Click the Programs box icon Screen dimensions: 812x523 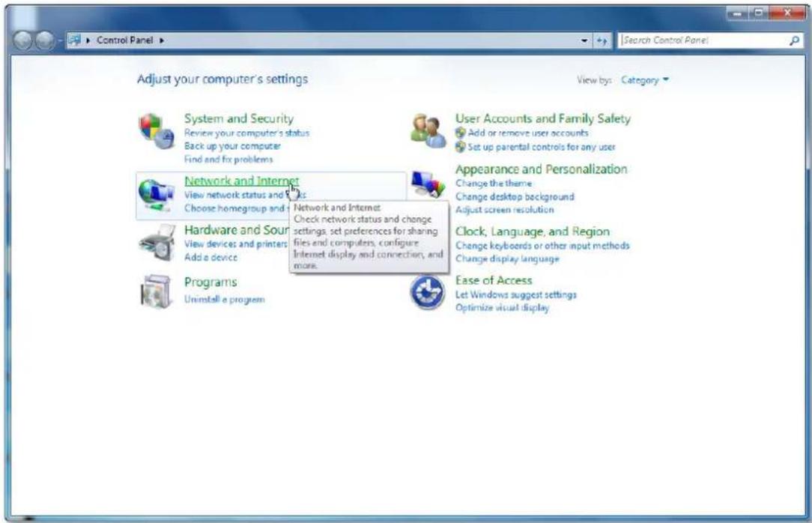pyautogui.click(x=157, y=291)
